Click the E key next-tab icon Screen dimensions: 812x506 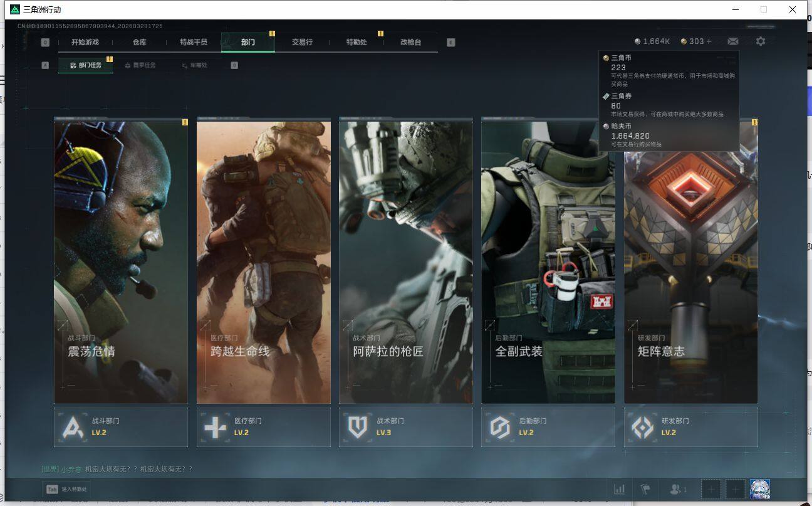[x=451, y=43]
